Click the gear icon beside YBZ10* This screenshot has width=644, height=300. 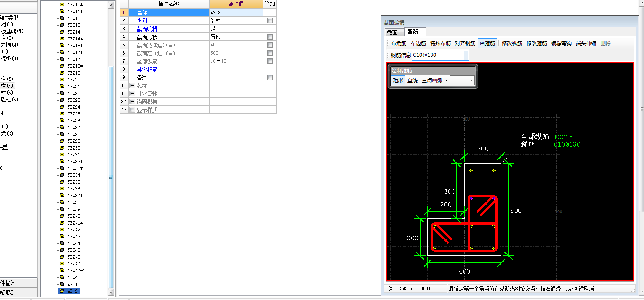(x=62, y=5)
